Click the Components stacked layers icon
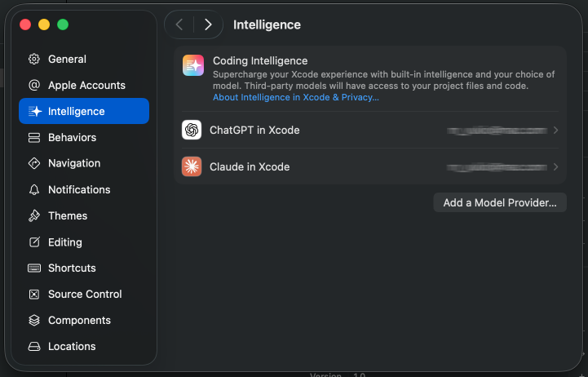 pyautogui.click(x=34, y=320)
